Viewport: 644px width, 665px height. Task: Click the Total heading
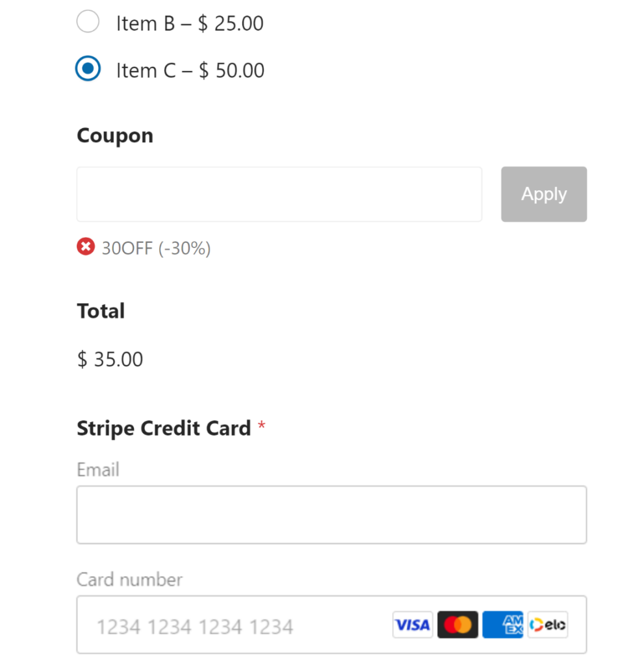click(x=101, y=310)
